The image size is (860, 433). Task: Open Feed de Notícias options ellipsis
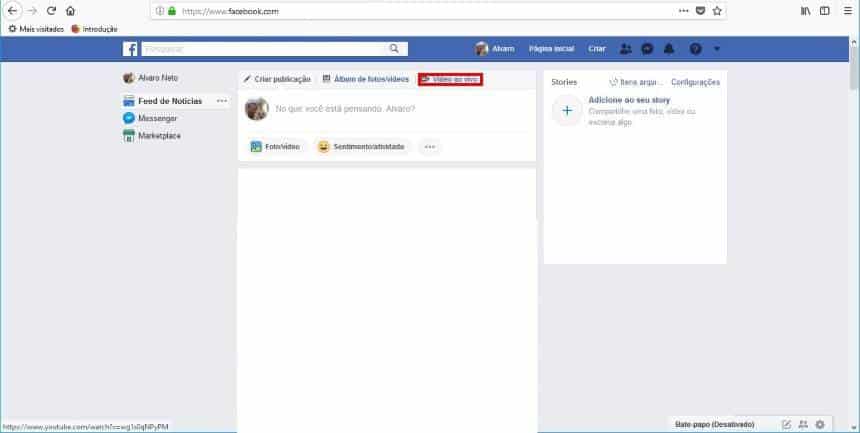222,101
